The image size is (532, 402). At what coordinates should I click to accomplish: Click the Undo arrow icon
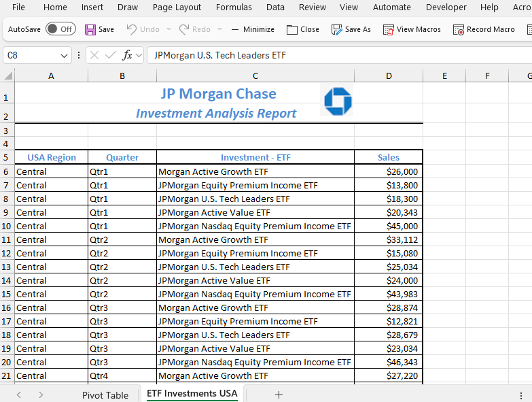click(x=132, y=29)
